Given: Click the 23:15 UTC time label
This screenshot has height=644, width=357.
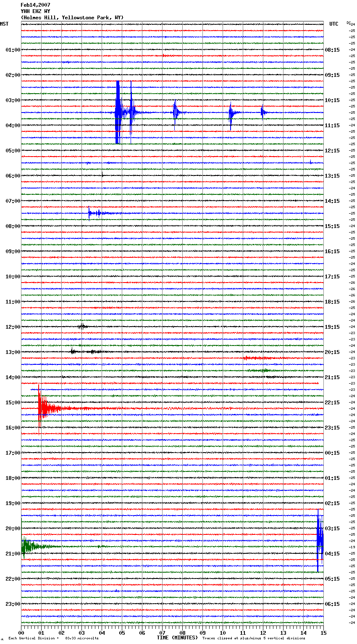Looking at the screenshot, I should pos(332,428).
